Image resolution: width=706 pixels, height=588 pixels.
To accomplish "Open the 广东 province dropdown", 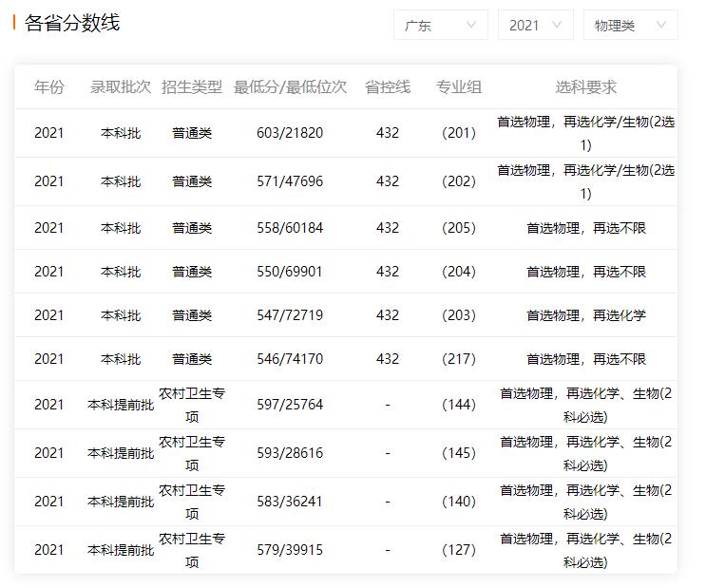I will [x=440, y=26].
